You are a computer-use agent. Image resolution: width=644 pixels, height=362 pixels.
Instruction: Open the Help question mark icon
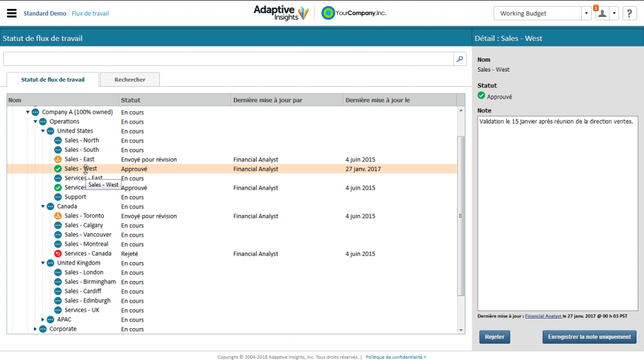(x=631, y=13)
